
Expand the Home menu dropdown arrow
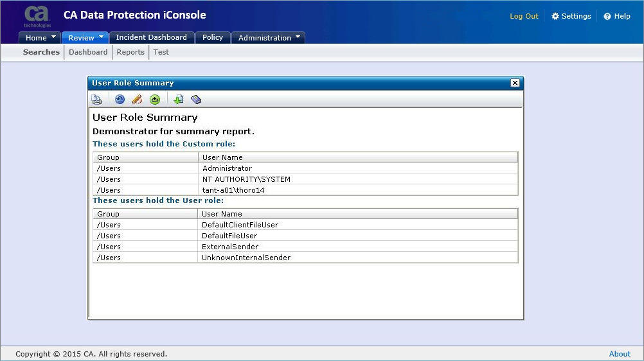point(53,37)
